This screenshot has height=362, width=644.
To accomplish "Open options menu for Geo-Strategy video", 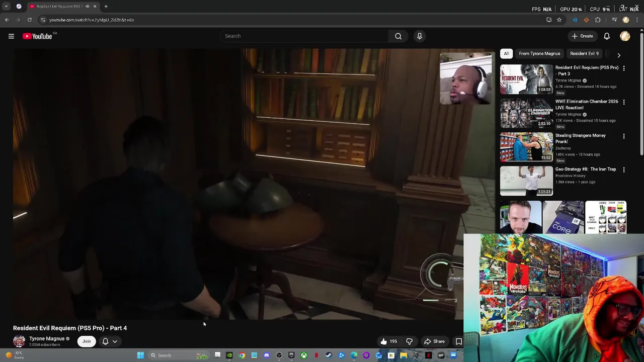I will click(624, 170).
